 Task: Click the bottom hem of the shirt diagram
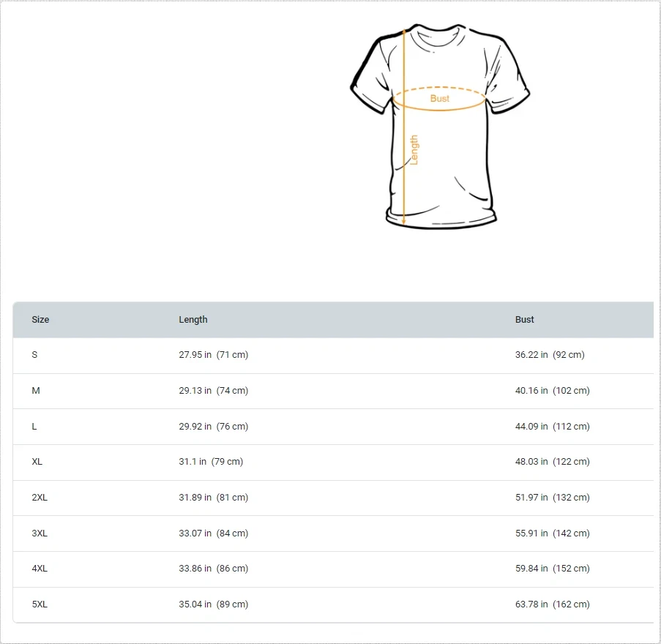439,220
